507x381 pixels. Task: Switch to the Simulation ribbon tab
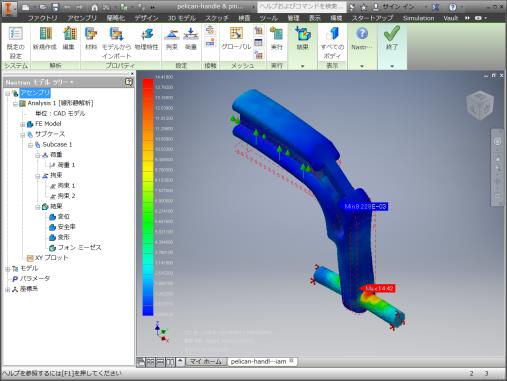418,18
